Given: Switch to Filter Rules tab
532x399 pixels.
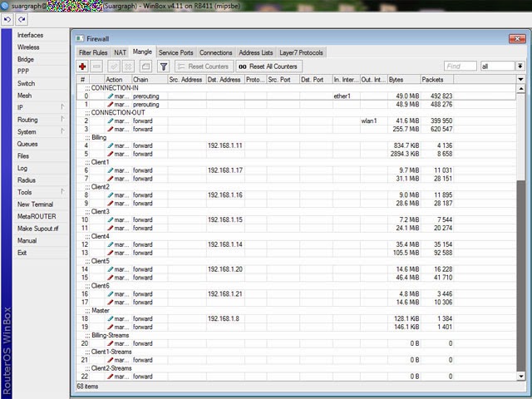Looking at the screenshot, I should point(93,52).
